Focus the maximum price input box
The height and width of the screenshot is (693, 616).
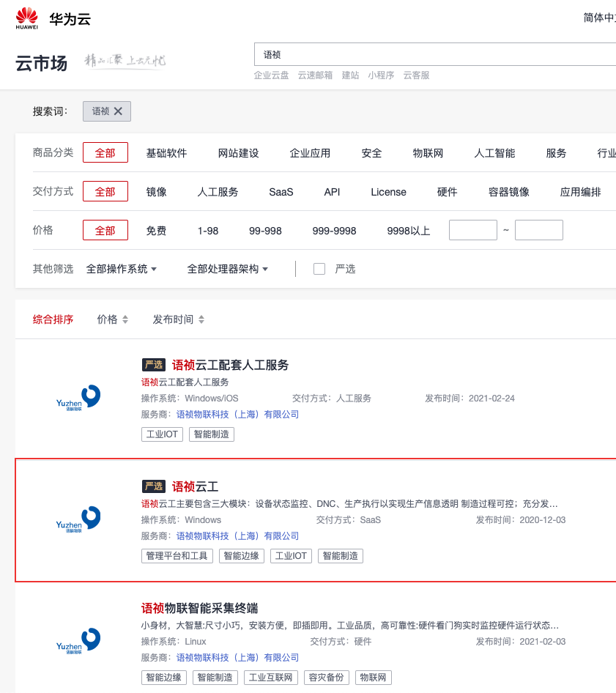pyautogui.click(x=539, y=230)
